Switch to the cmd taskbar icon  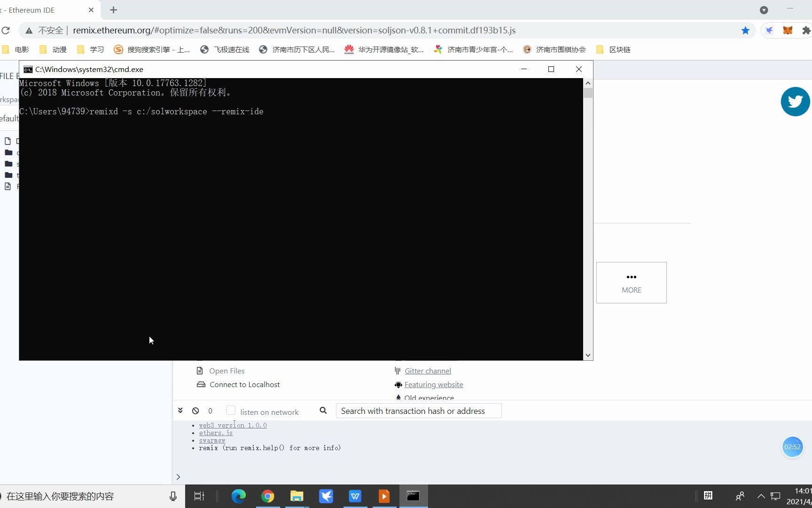(x=414, y=496)
